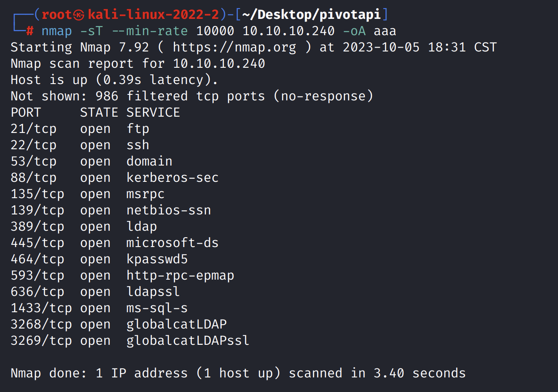The image size is (558, 392).
Task: Click the globalcatLDAP service on port 3268
Action: 176,324
